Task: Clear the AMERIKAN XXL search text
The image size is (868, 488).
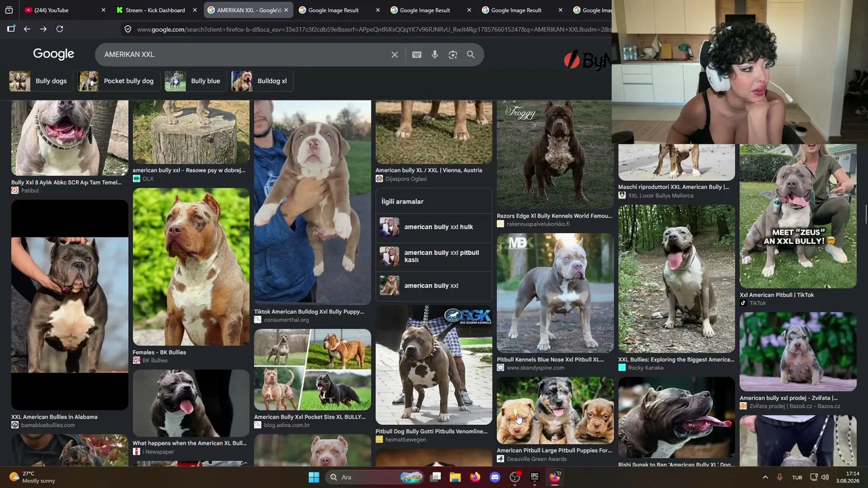Action: 395,55
